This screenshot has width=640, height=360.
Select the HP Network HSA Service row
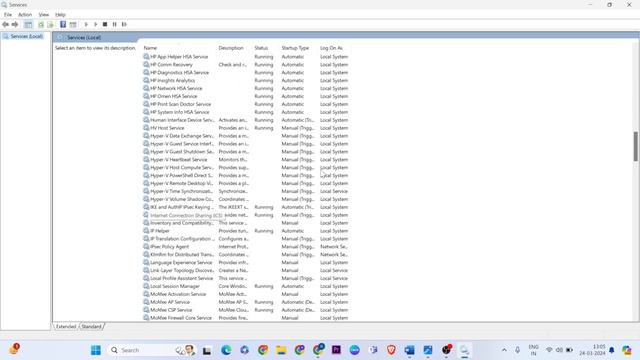pyautogui.click(x=247, y=88)
